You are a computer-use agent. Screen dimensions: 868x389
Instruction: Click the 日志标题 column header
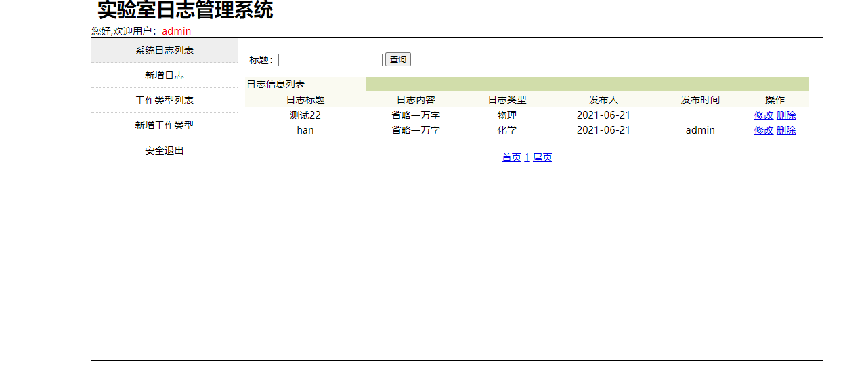(x=305, y=100)
